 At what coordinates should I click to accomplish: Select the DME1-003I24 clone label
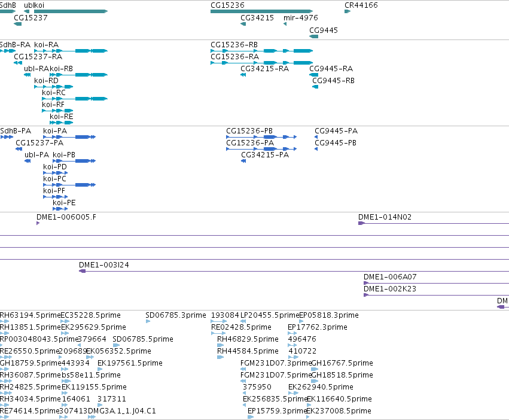pyautogui.click(x=104, y=266)
